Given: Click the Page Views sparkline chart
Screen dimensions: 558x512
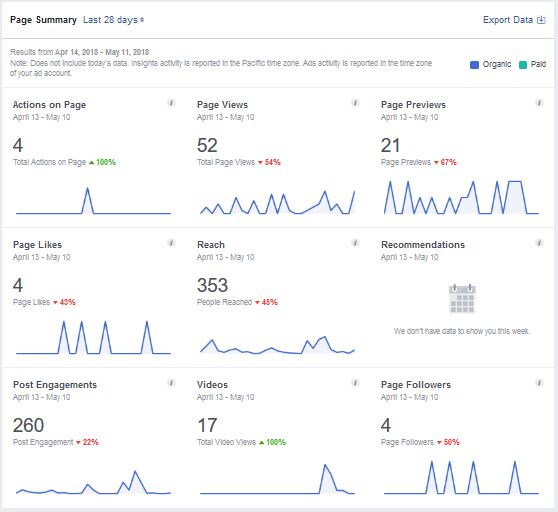Looking at the screenshot, I should [x=278, y=202].
